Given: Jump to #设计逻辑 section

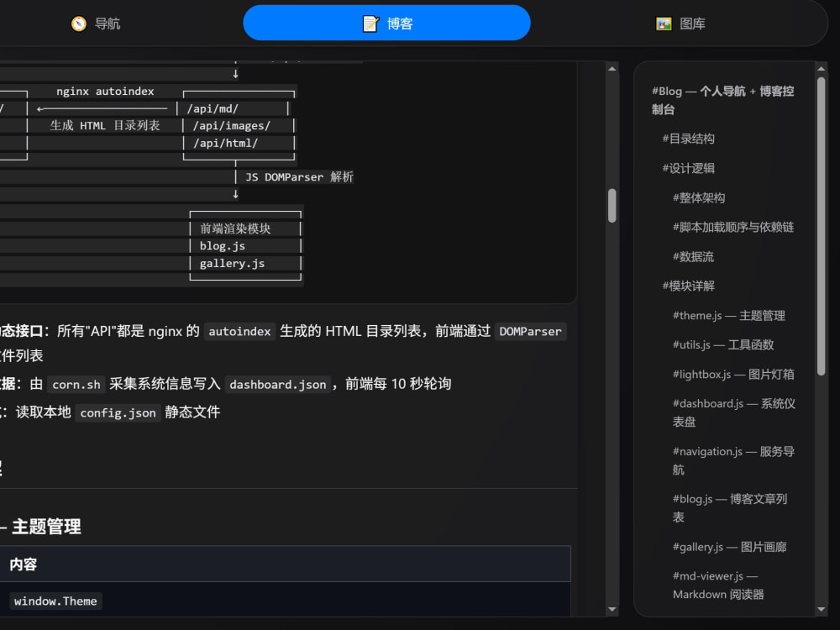Looking at the screenshot, I should (689, 168).
